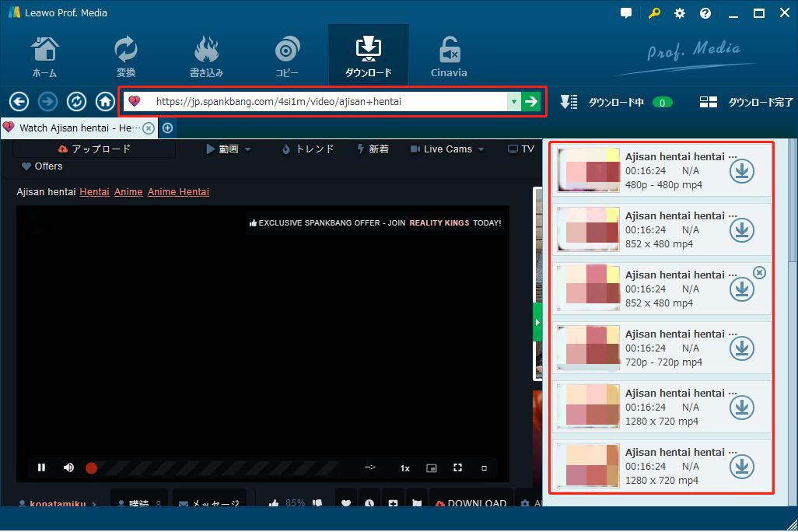Expand the 動画 dropdown menu
798x532 pixels.
pos(229,149)
